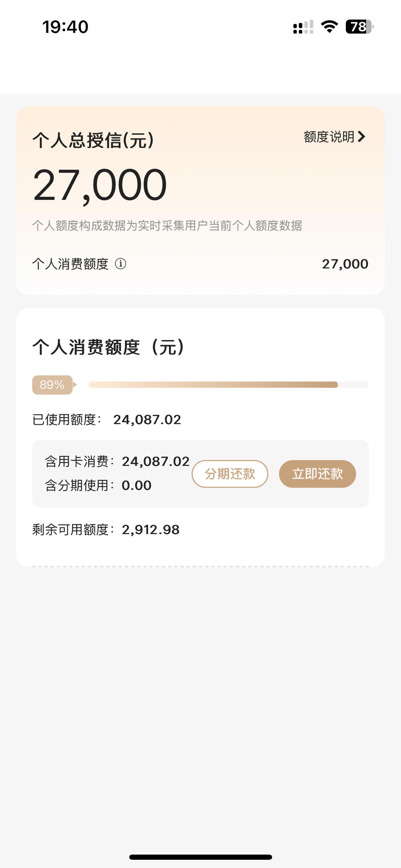Tap the 分期还款 button
The image size is (401, 868).
point(230,474)
